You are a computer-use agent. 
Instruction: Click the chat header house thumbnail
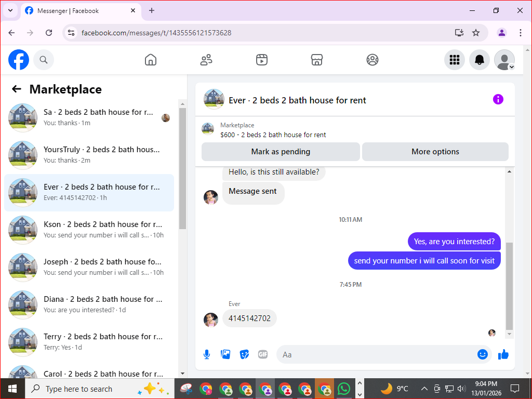point(214,99)
